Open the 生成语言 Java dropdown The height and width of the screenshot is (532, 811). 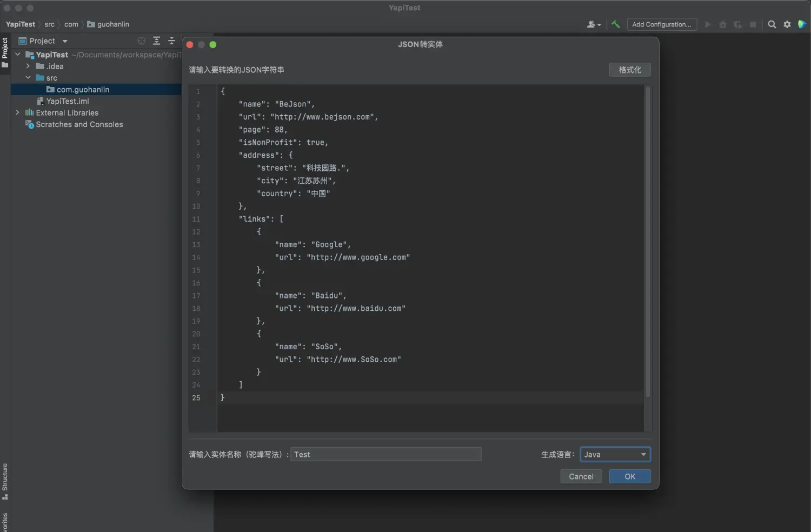(x=615, y=454)
